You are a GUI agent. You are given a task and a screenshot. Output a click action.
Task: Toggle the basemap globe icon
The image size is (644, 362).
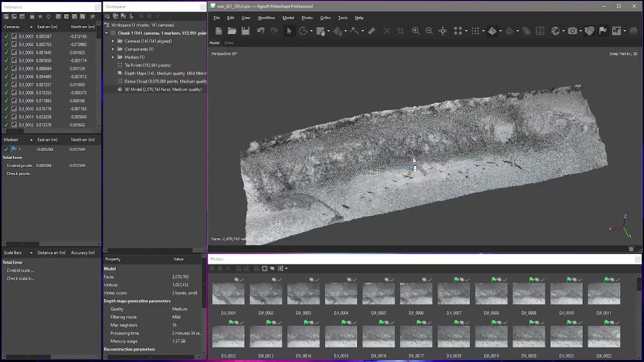(555, 31)
